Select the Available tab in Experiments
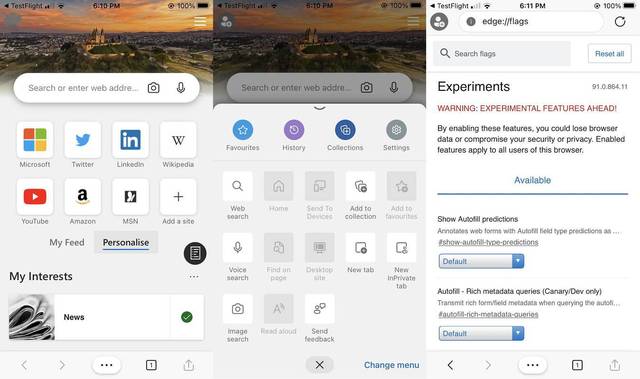640x379 pixels. click(x=532, y=180)
